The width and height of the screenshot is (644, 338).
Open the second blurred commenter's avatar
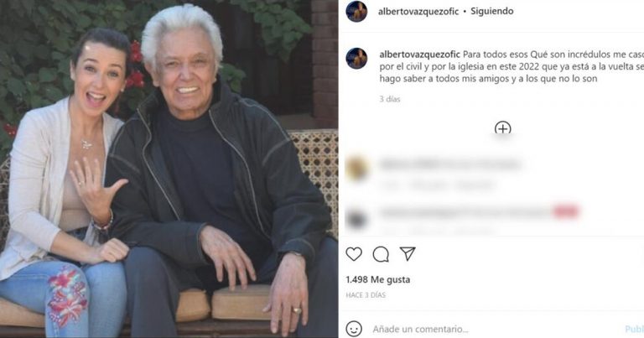point(356,219)
